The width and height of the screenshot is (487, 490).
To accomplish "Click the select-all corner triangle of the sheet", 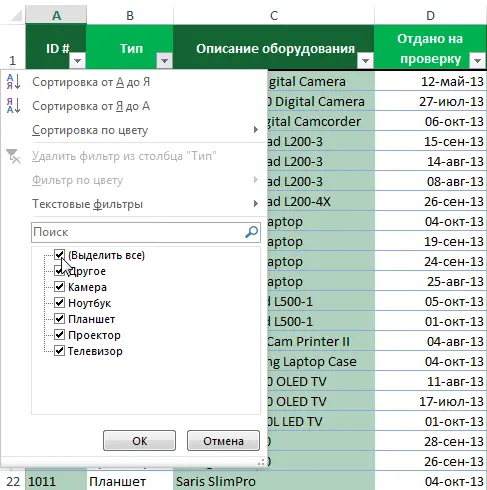I will tap(16, 15).
